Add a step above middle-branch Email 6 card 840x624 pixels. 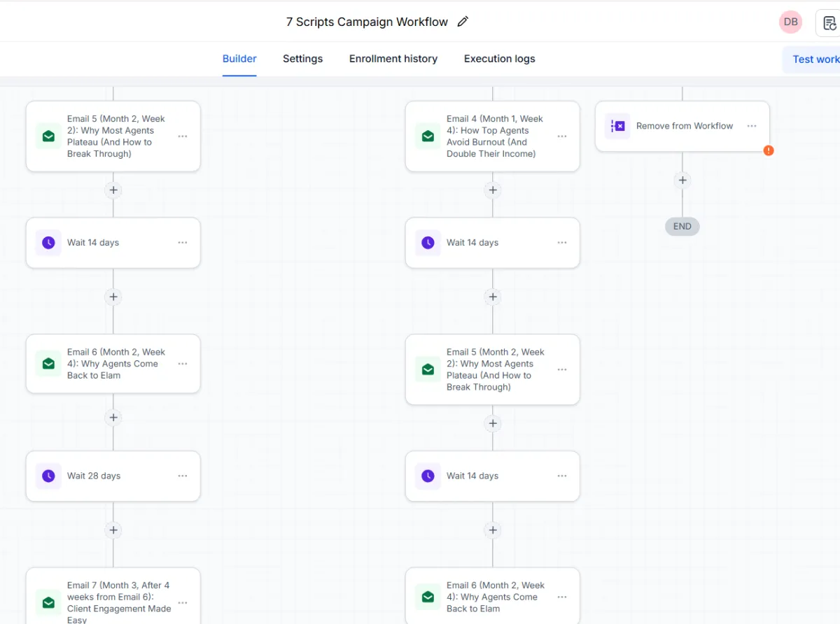coord(493,530)
